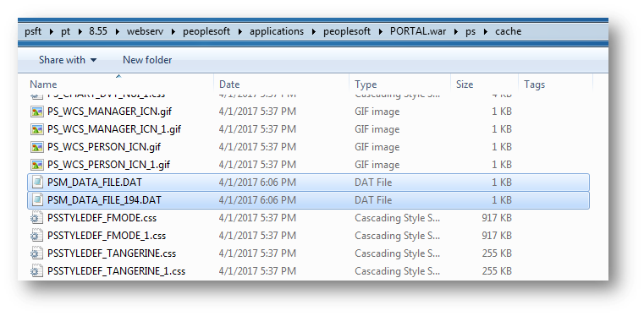
Task: Expand arrow after ps in breadcrumb
Action: [486, 31]
